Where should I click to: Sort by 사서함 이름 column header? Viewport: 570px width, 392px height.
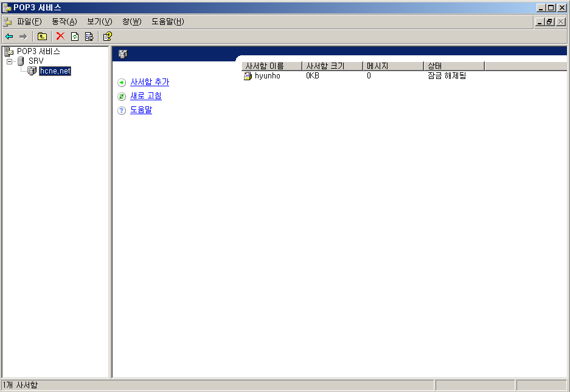point(271,66)
